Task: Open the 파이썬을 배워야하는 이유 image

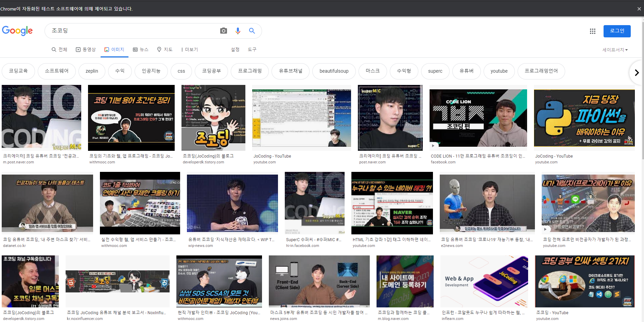Action: [584, 118]
